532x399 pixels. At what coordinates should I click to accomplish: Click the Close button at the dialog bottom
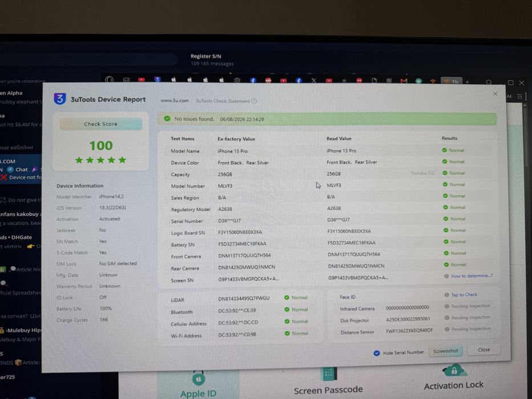coord(484,349)
